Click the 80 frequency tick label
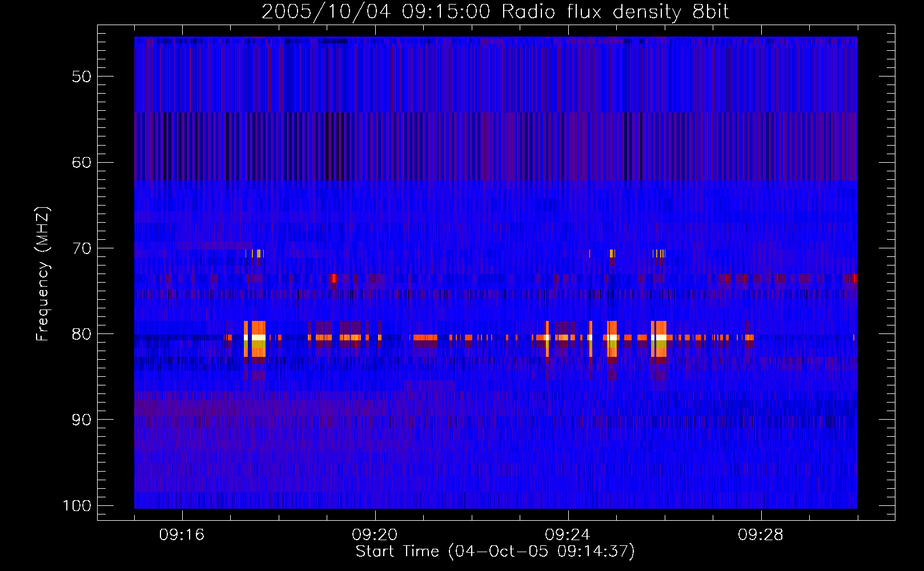924x571 pixels. click(x=82, y=334)
